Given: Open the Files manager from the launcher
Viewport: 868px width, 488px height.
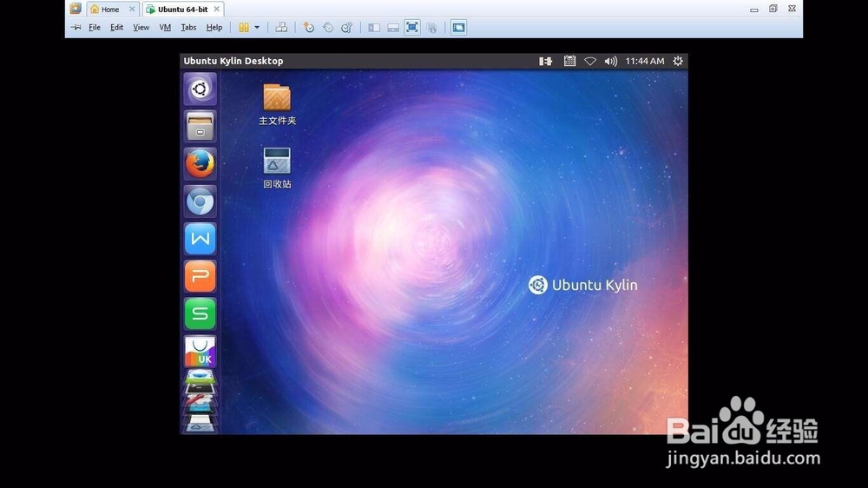Looking at the screenshot, I should (200, 126).
